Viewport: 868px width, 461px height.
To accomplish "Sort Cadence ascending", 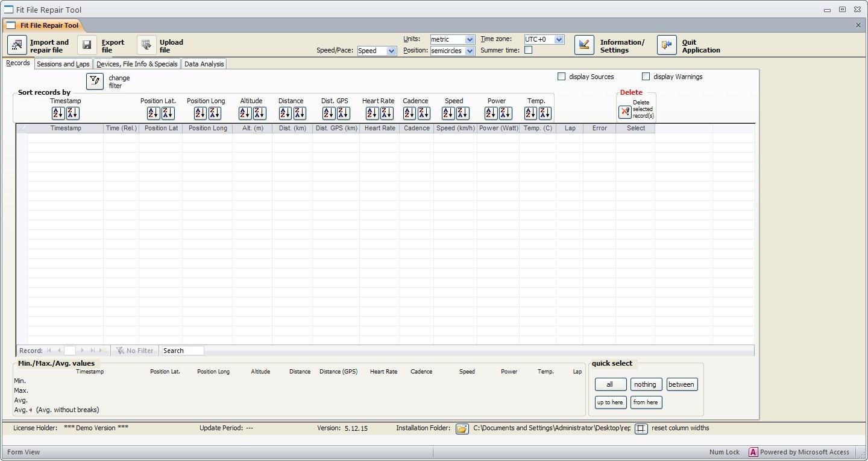I will tap(409, 113).
